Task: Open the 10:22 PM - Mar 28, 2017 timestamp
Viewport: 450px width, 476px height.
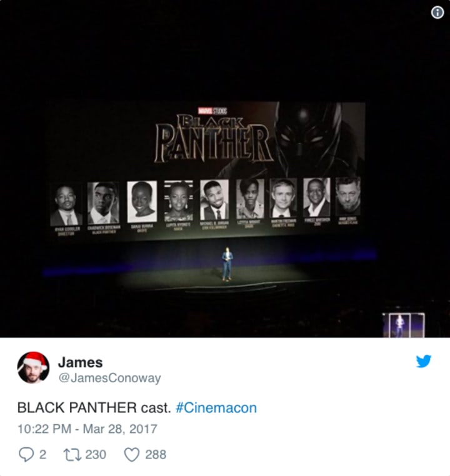Action: pyautogui.click(x=87, y=429)
